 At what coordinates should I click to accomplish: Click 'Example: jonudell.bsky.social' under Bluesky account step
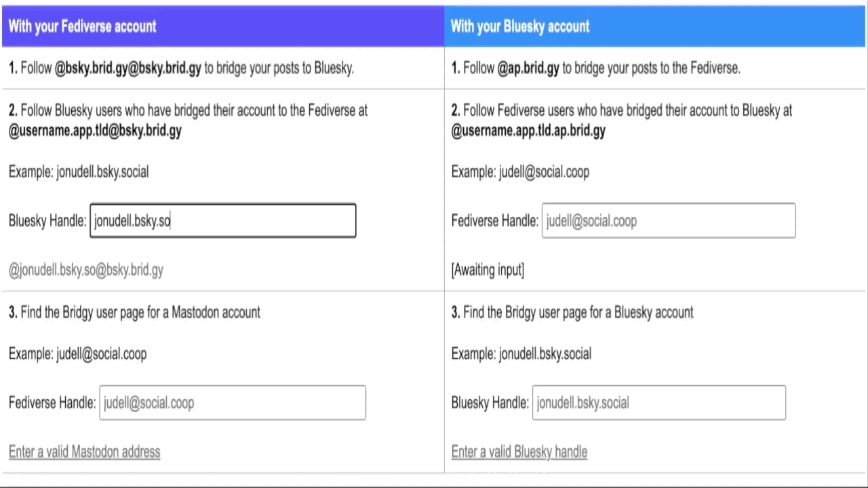coord(521,354)
